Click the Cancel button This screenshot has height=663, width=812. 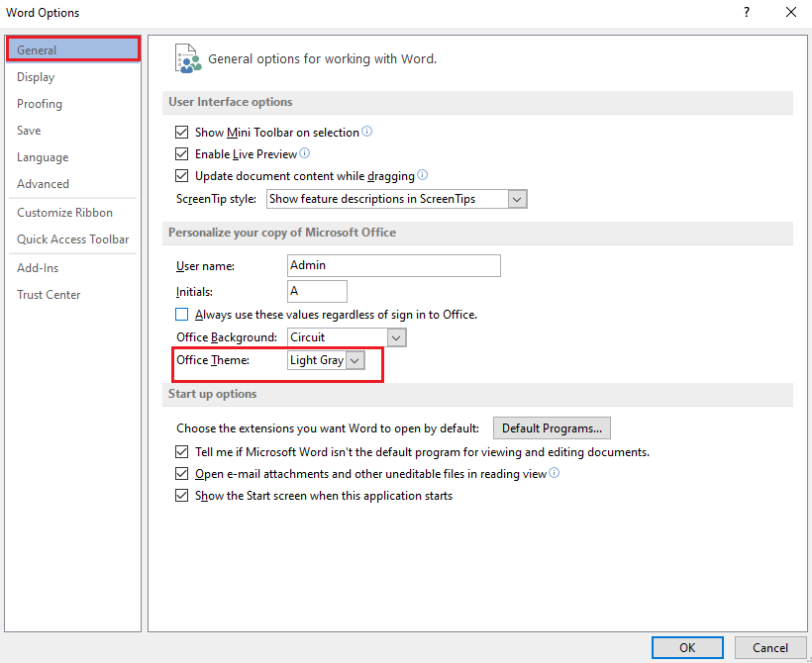[x=770, y=647]
